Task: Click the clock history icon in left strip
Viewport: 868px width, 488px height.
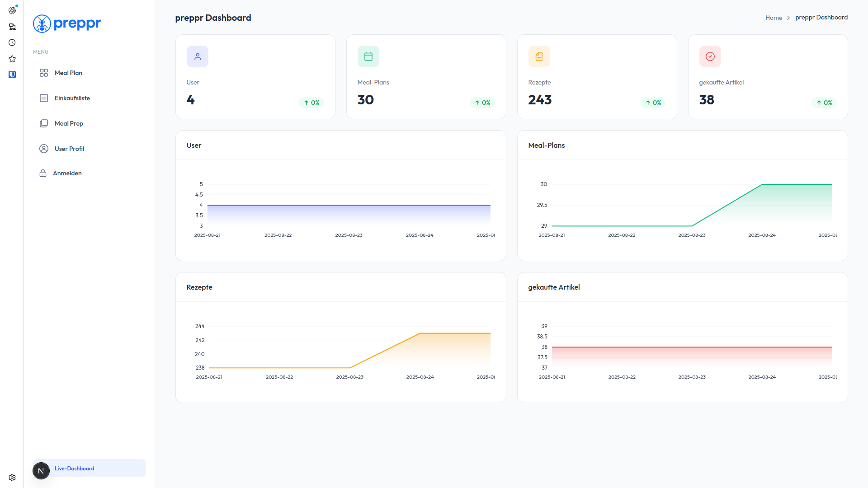Action: pos(12,42)
